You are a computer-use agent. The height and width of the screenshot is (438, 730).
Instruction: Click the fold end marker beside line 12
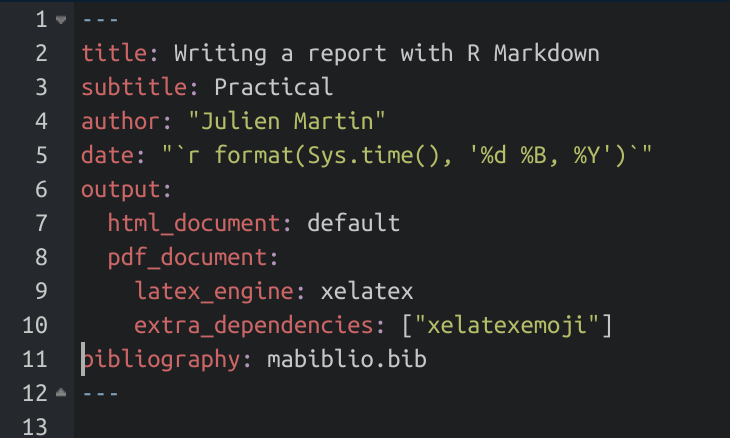point(62,394)
